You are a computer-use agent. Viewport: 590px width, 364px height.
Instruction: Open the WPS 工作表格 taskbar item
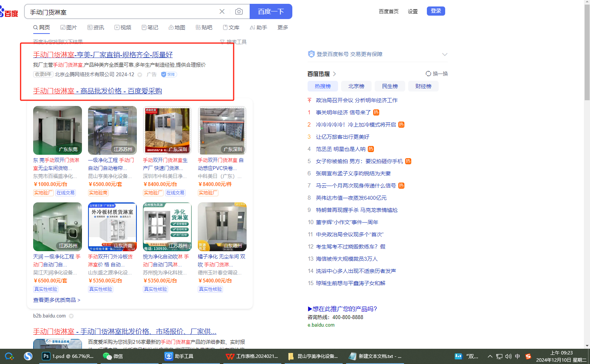252,356
